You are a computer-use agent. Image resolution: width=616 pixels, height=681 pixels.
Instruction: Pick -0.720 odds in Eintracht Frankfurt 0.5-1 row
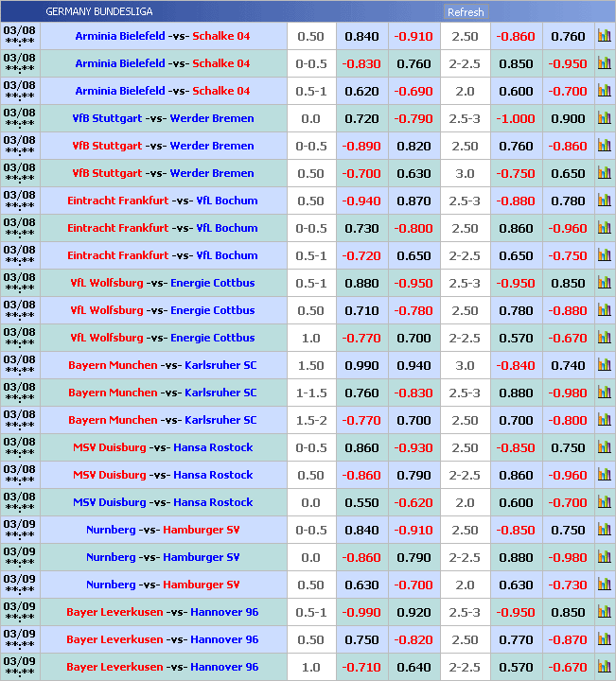point(361,255)
